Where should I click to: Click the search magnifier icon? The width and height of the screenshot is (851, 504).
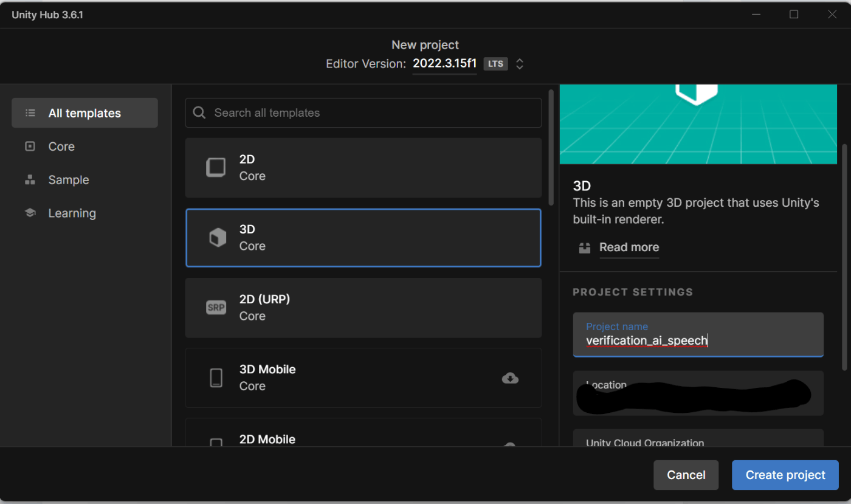coord(199,112)
